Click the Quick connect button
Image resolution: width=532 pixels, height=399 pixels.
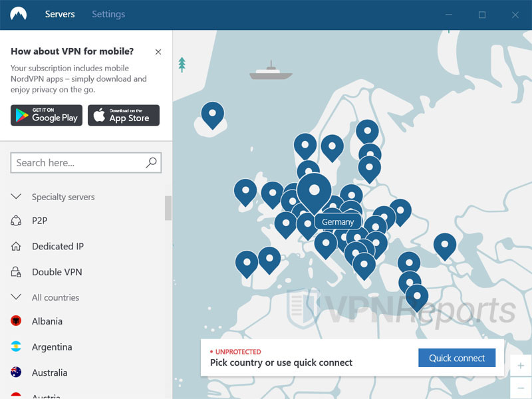pyautogui.click(x=457, y=358)
